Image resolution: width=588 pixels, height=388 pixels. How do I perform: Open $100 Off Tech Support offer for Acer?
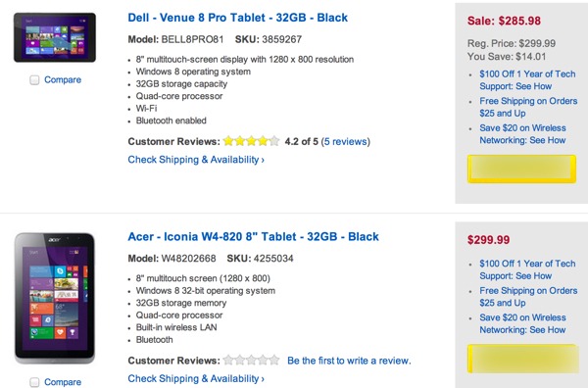[527, 269]
